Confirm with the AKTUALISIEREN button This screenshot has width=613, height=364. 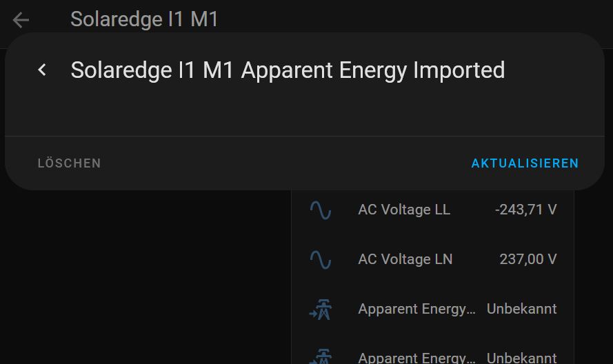click(x=525, y=163)
